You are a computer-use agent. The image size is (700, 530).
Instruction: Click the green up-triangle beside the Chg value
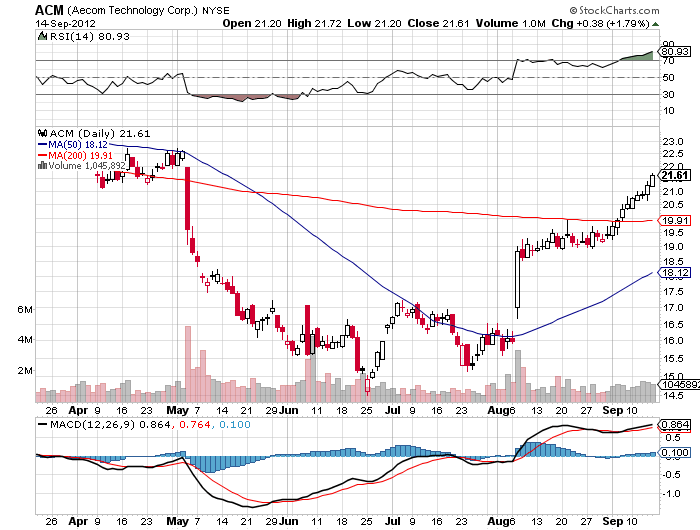[655, 24]
